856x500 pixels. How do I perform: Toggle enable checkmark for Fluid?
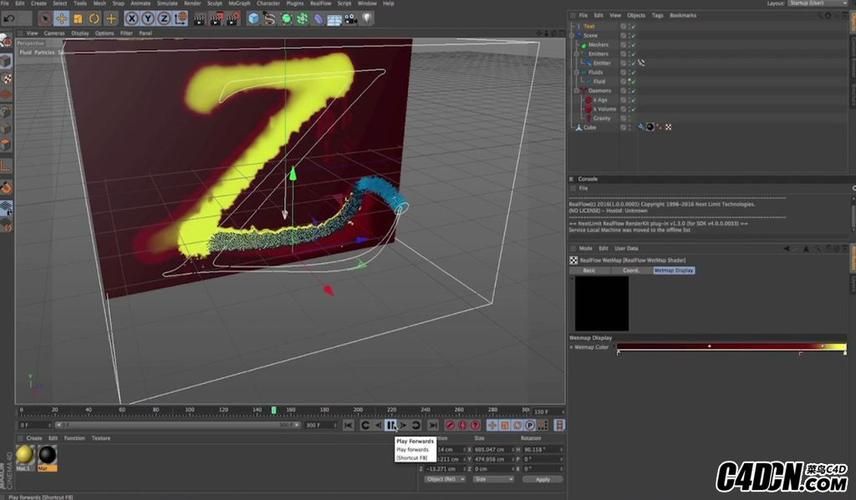(x=633, y=81)
